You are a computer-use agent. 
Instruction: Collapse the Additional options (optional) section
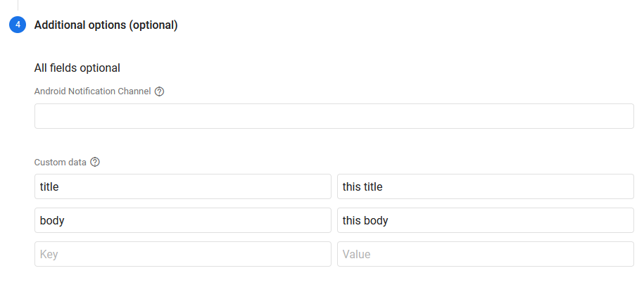click(x=106, y=25)
